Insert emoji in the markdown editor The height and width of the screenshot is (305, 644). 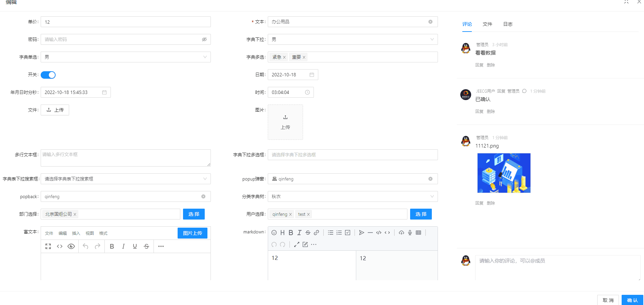point(274,233)
